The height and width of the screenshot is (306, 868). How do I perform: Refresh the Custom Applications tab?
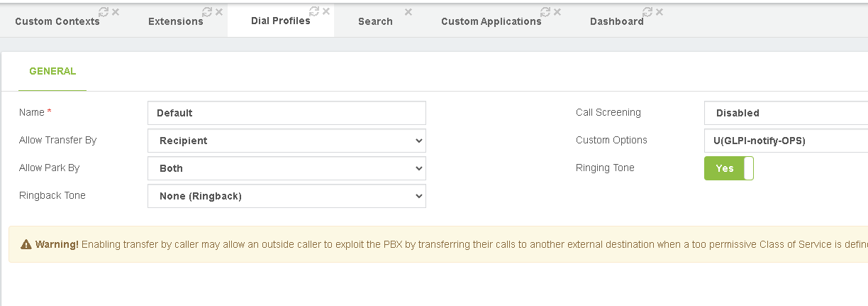pos(545,12)
